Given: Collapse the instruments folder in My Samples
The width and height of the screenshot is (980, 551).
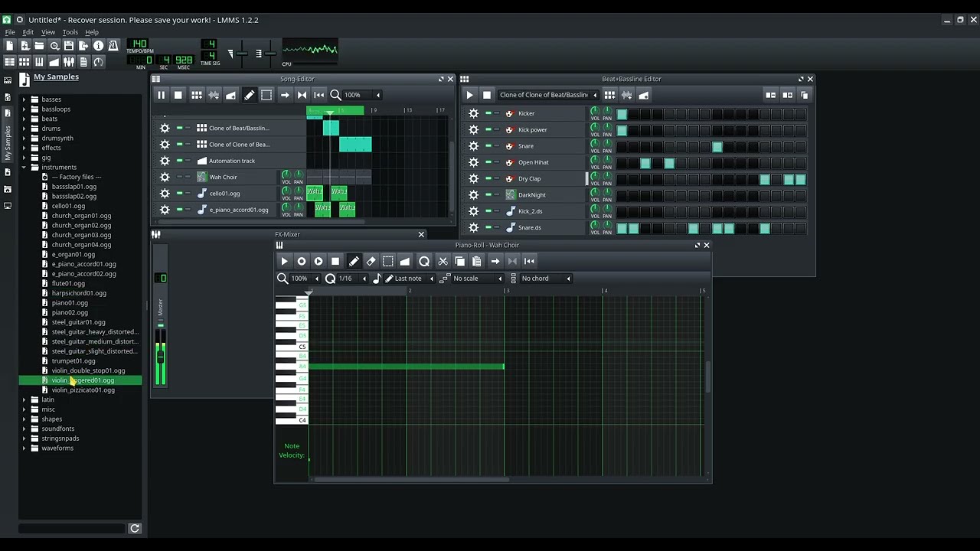Looking at the screenshot, I should pyautogui.click(x=24, y=167).
